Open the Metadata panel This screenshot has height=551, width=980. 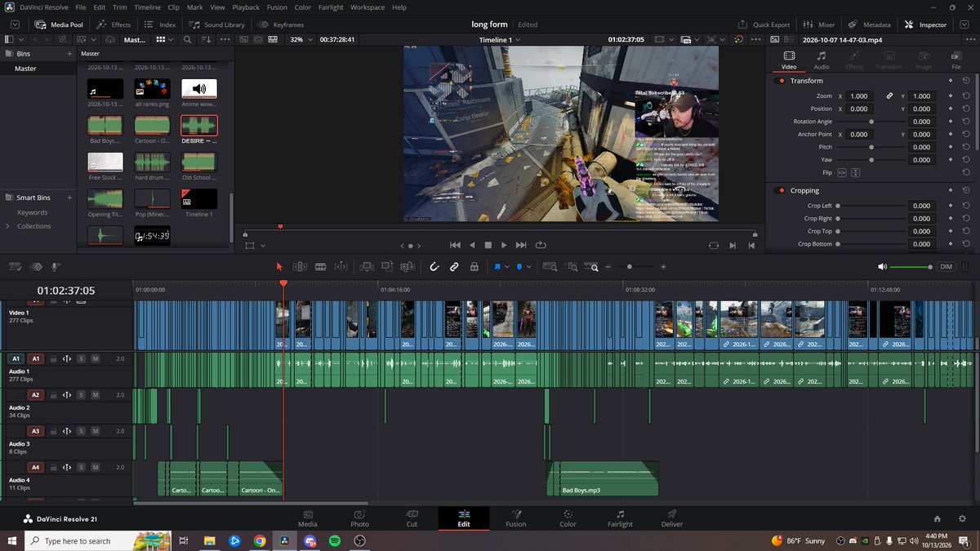[870, 24]
